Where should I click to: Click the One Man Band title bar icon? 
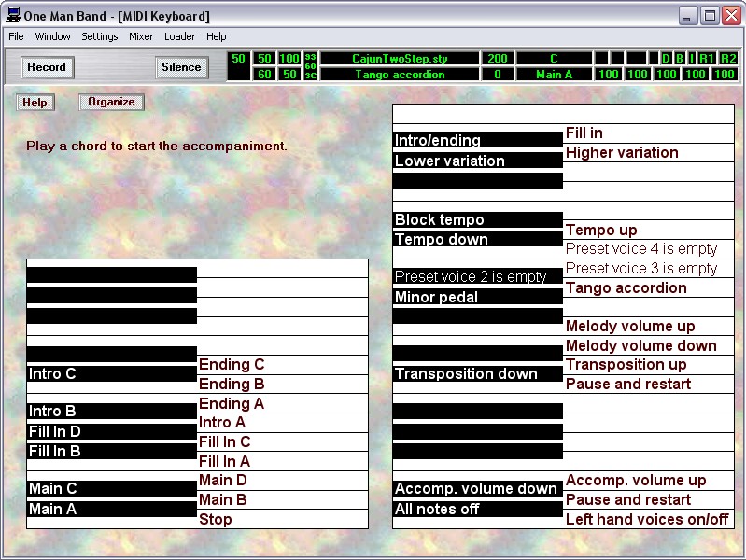tap(13, 15)
